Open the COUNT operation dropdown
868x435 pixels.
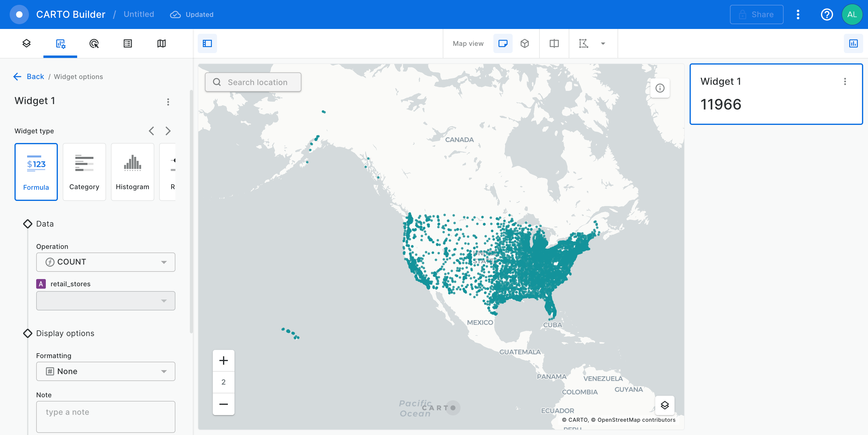coord(105,262)
